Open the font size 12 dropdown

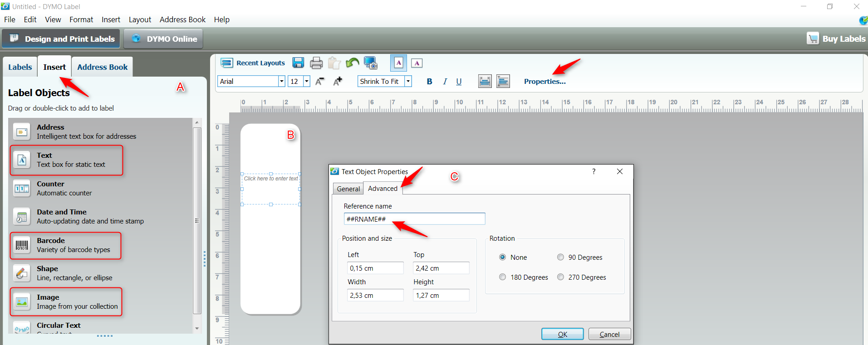click(x=307, y=81)
